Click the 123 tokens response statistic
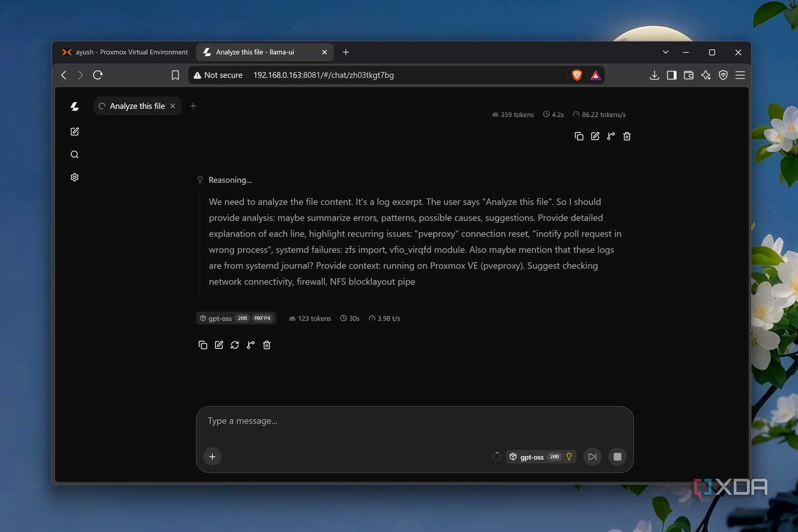The image size is (798, 532). click(x=310, y=318)
